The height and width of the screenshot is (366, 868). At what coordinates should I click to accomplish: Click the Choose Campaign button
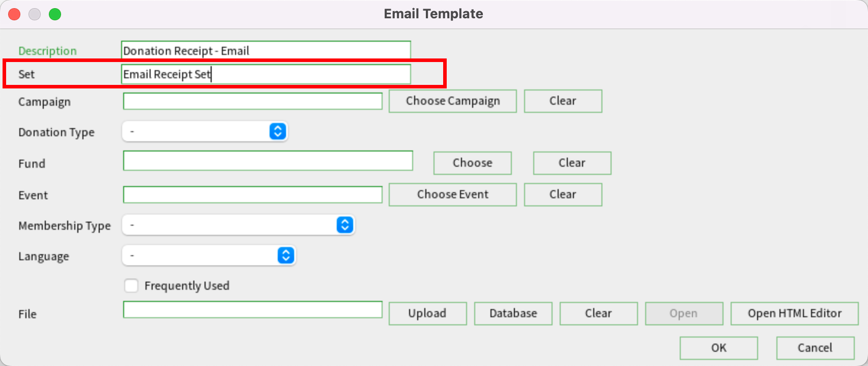(452, 101)
